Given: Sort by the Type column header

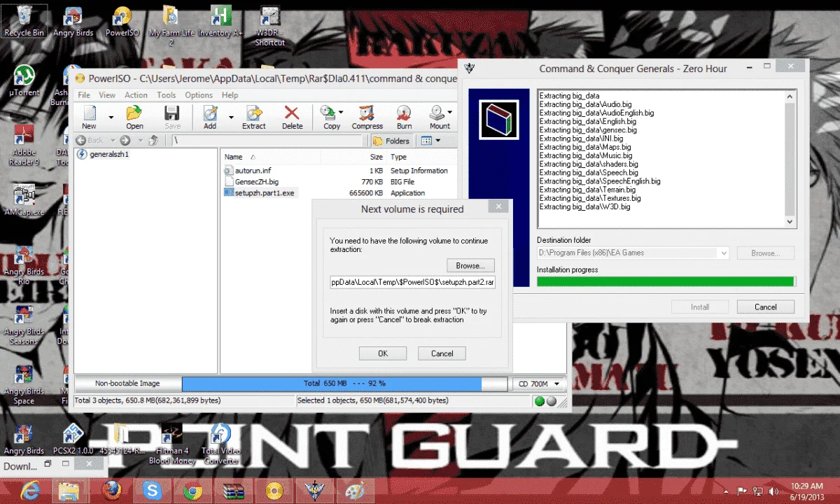Looking at the screenshot, I should [x=420, y=157].
